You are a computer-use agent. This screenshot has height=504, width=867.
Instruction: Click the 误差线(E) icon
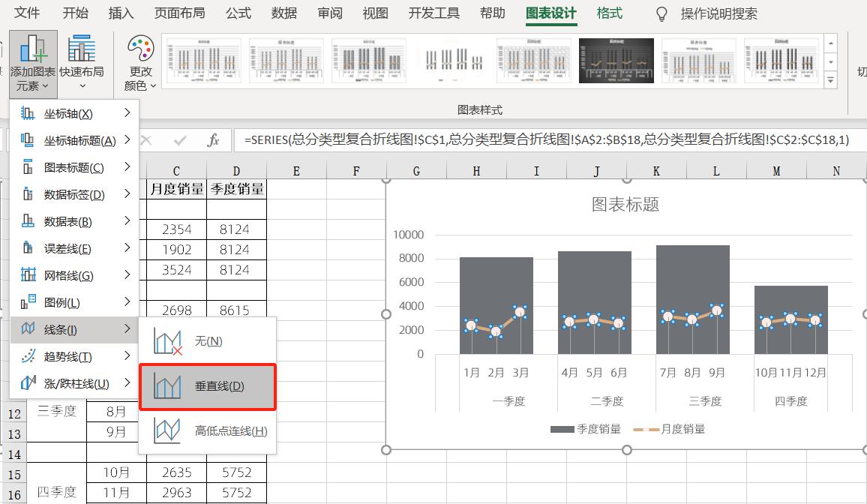point(28,248)
